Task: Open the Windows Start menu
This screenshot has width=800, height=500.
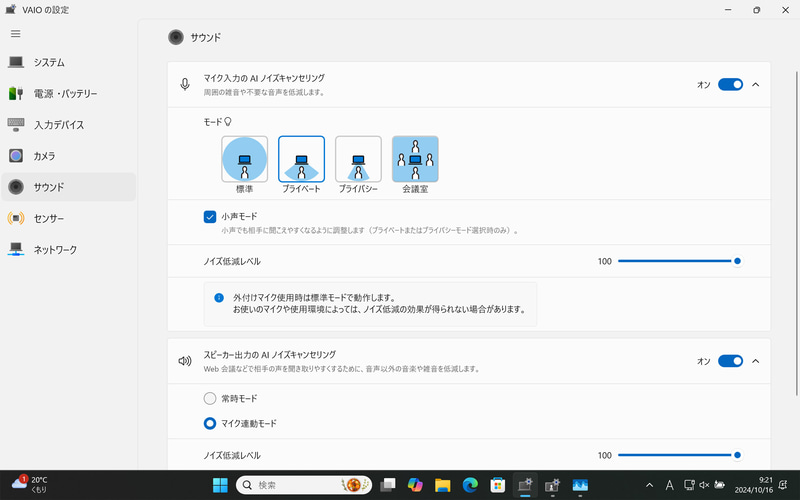Action: coord(220,485)
